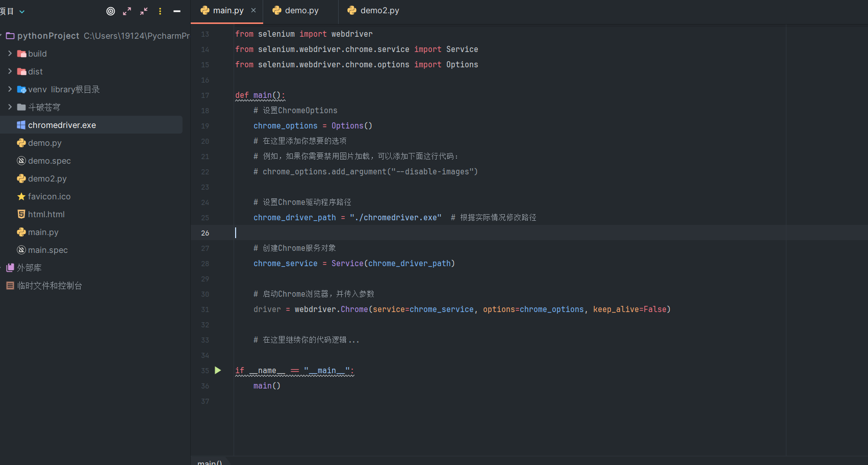Expand the venv library root folder
Viewport: 868px width, 465px height.
(x=10, y=89)
